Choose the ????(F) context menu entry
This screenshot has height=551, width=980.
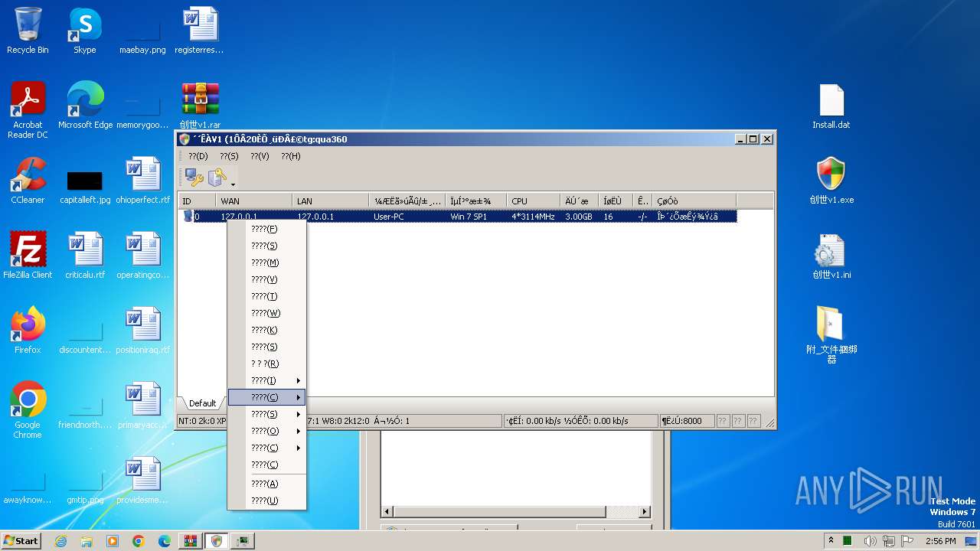tap(266, 229)
